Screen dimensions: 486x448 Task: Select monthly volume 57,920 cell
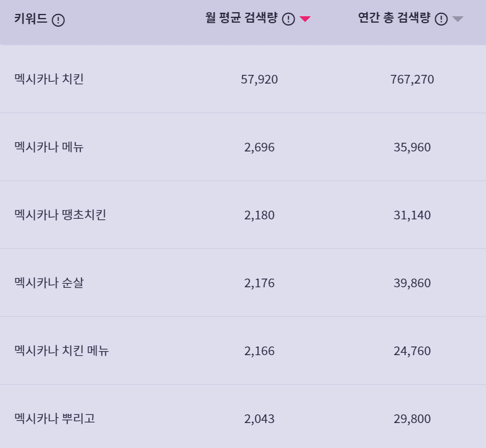point(260,80)
